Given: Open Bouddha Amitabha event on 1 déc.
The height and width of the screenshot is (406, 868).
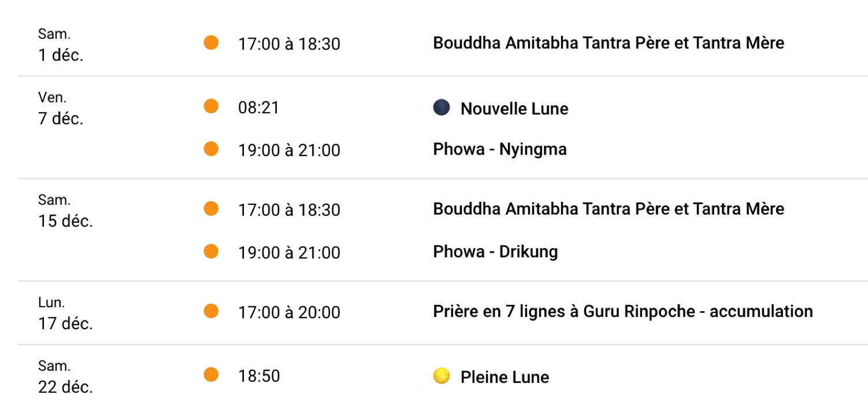Looking at the screenshot, I should click(x=608, y=43).
